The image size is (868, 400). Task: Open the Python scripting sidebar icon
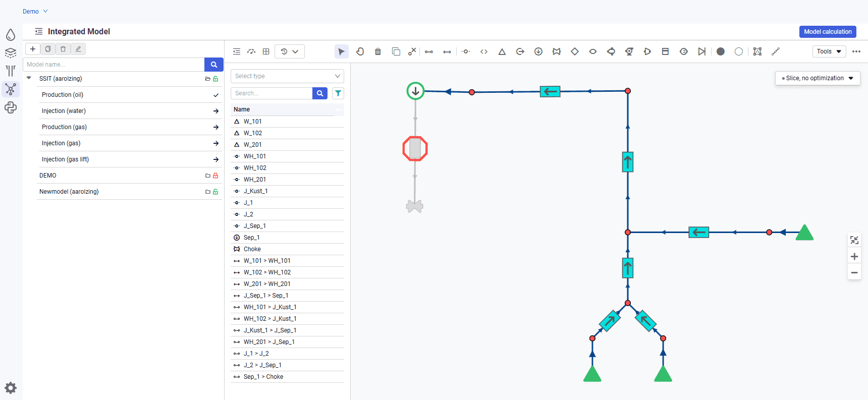pos(11,107)
